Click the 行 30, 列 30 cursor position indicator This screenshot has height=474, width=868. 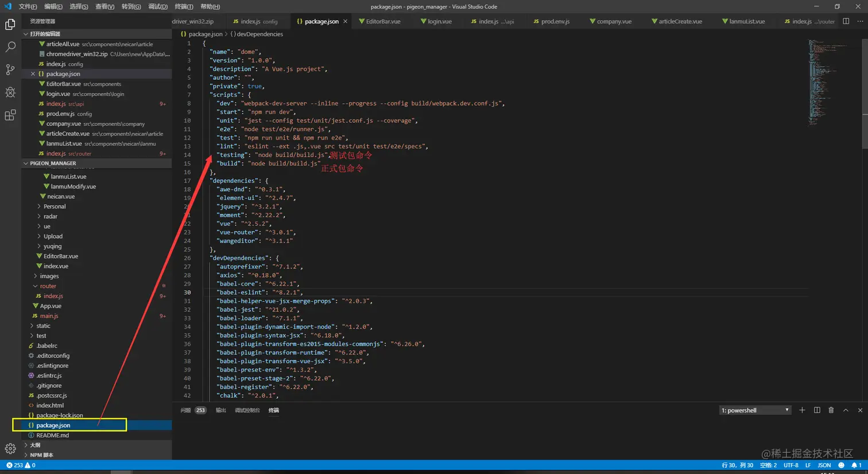737,465
